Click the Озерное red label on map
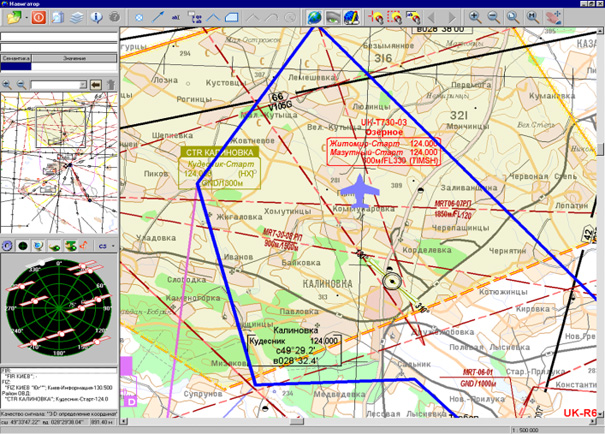Image resolution: width=605 pixels, height=434 pixels. point(384,132)
